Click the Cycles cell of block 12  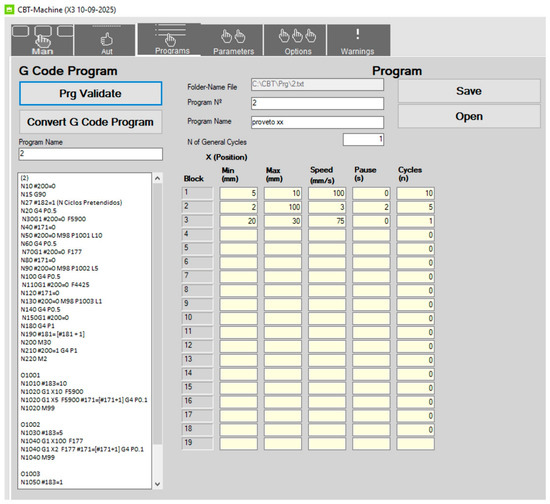click(x=415, y=346)
